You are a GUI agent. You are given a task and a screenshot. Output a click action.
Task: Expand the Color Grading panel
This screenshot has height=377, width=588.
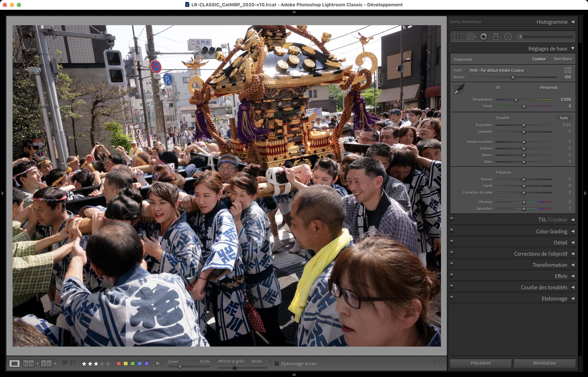pyautogui.click(x=551, y=231)
